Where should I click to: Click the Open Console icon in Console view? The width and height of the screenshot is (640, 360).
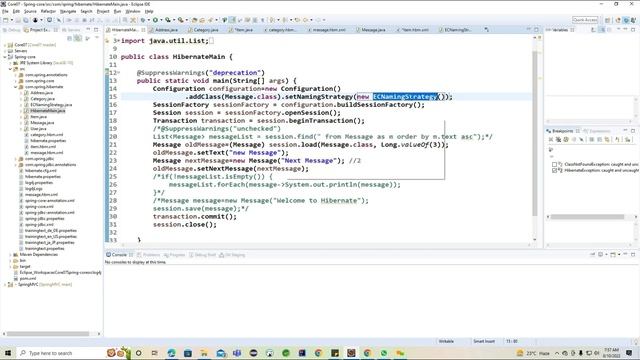point(613,255)
